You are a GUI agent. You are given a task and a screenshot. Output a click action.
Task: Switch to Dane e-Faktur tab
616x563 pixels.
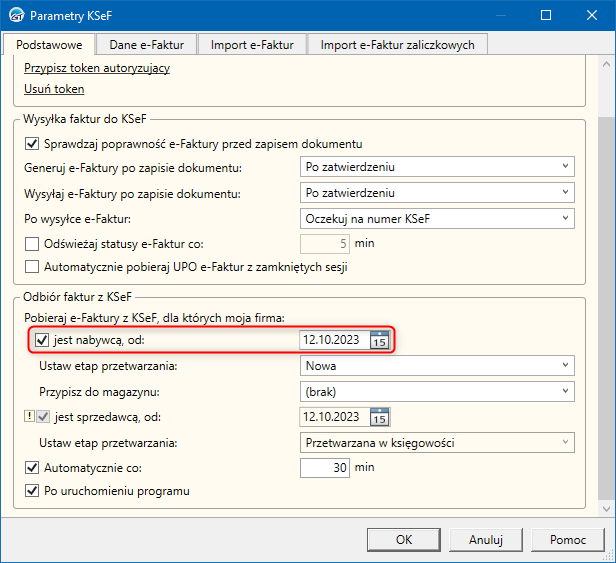tap(146, 44)
